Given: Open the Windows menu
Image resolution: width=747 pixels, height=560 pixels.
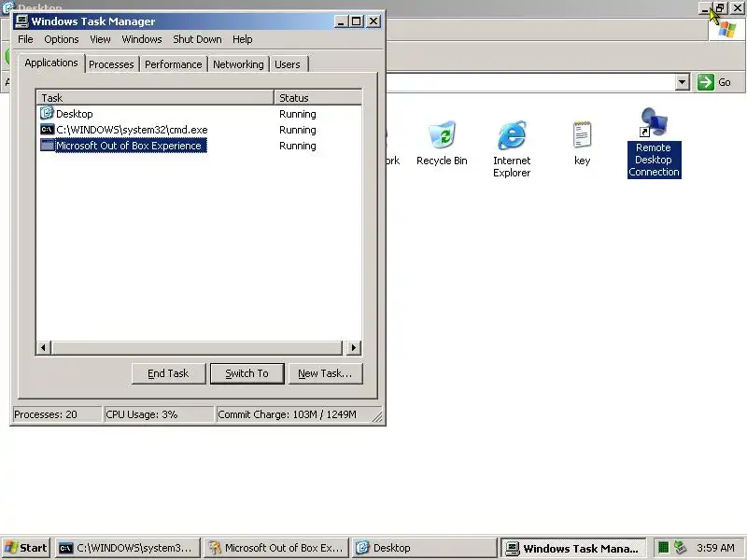Looking at the screenshot, I should point(142,39).
